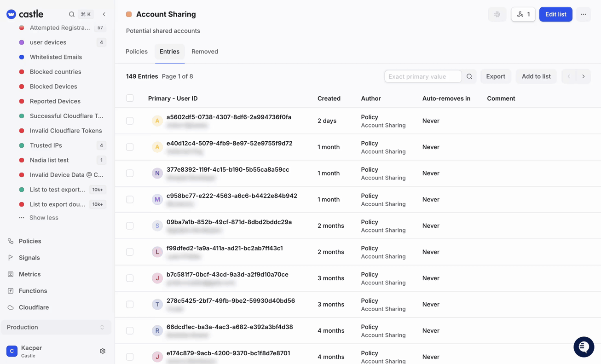Open the Nadia list test list
The image size is (601, 364).
[x=49, y=160]
